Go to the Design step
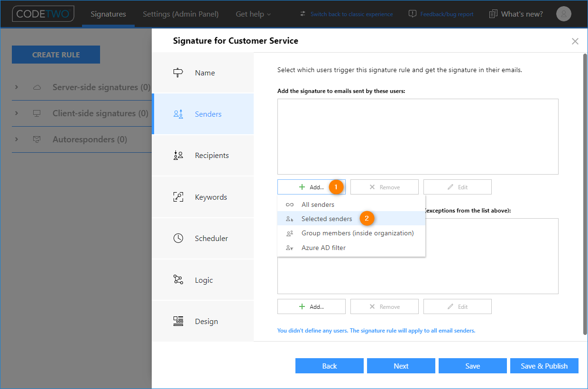The height and width of the screenshot is (389, 588). [x=203, y=321]
